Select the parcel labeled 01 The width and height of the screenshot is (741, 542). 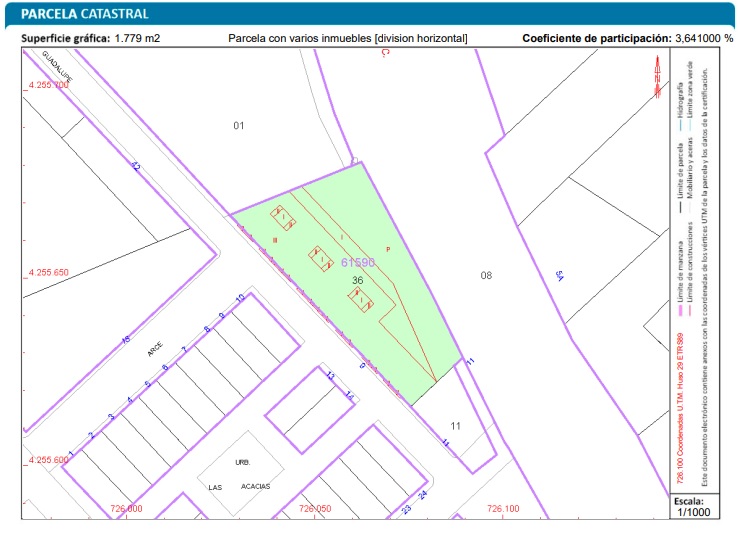(238, 126)
